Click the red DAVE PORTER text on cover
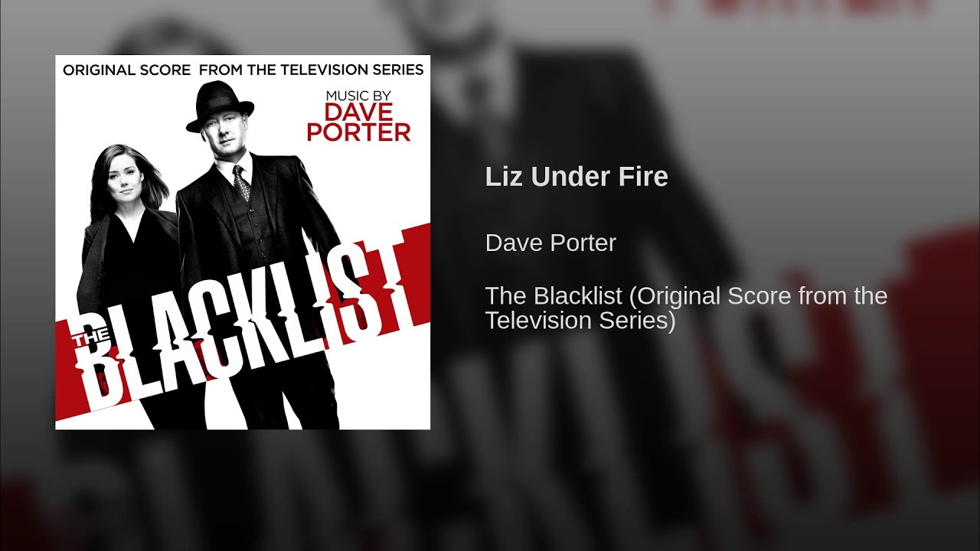The height and width of the screenshot is (551, 980). pyautogui.click(x=358, y=122)
